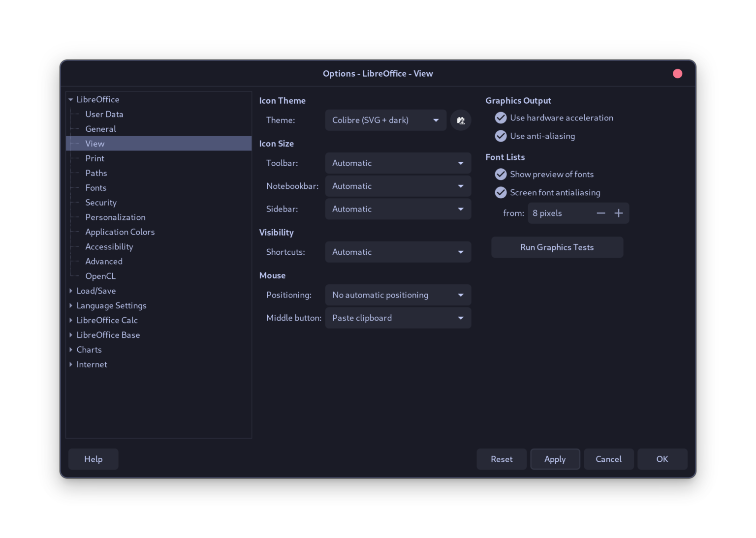This screenshot has width=756, height=538.
Task: Toggle Use anti-aliasing checkbox
Action: [x=501, y=136]
